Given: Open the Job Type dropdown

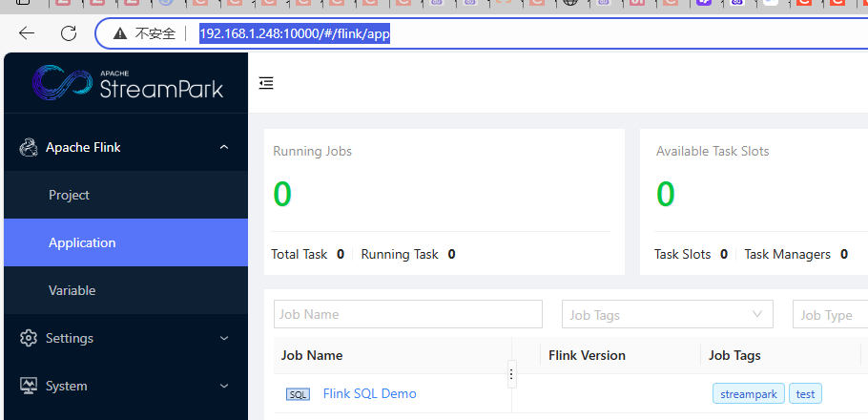Looking at the screenshot, I should click(x=831, y=314).
